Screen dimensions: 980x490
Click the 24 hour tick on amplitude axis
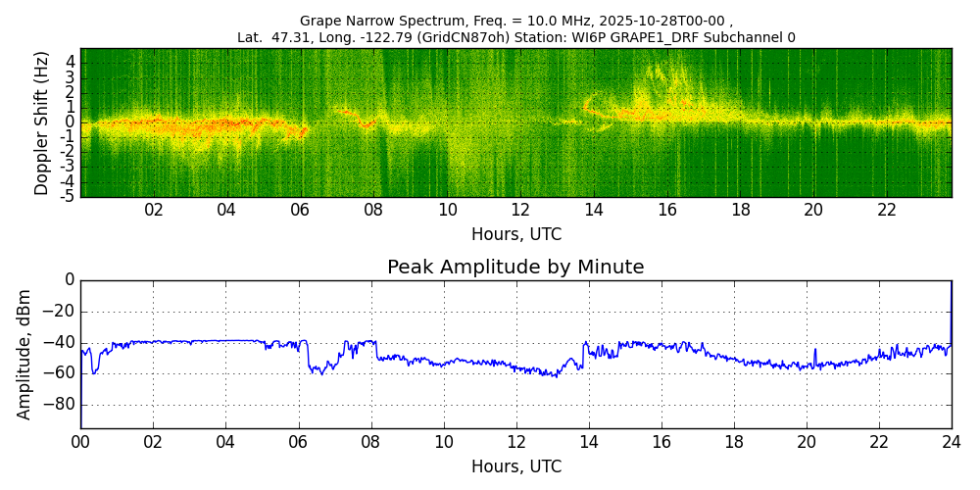coord(951,442)
